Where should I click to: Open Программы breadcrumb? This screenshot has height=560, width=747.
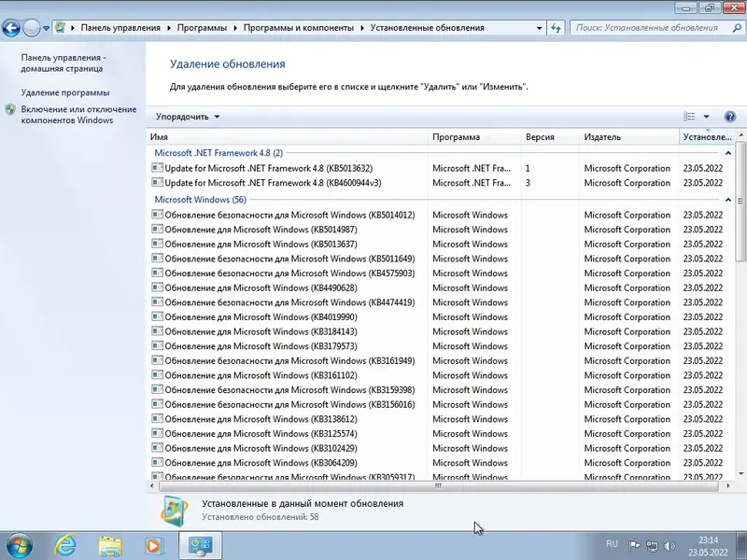[202, 28]
